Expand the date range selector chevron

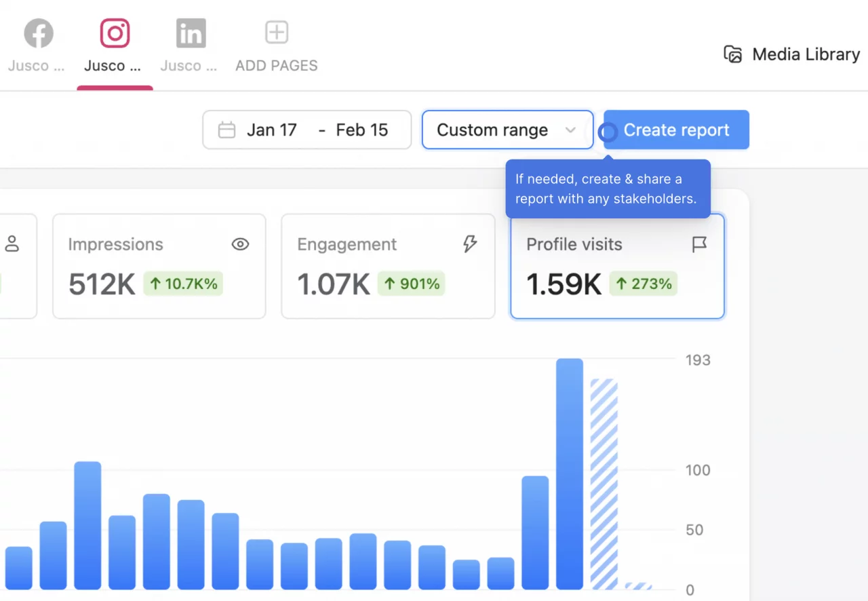point(570,130)
